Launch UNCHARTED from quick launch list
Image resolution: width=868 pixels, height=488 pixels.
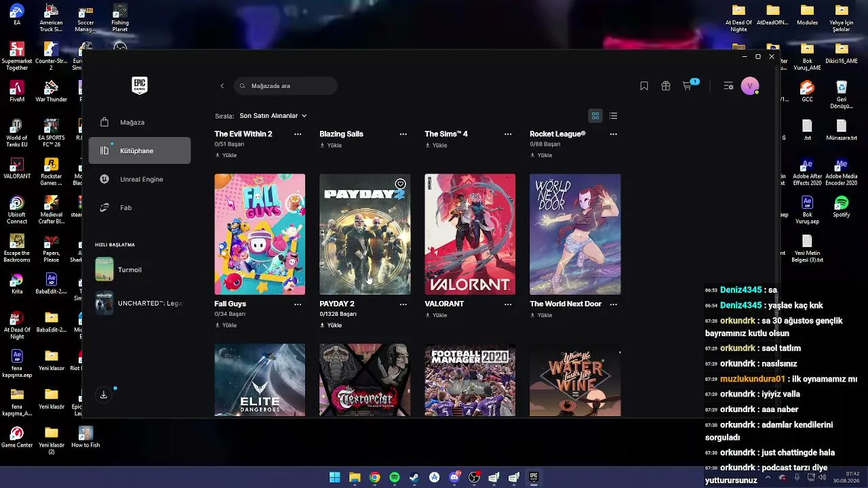pyautogui.click(x=140, y=304)
